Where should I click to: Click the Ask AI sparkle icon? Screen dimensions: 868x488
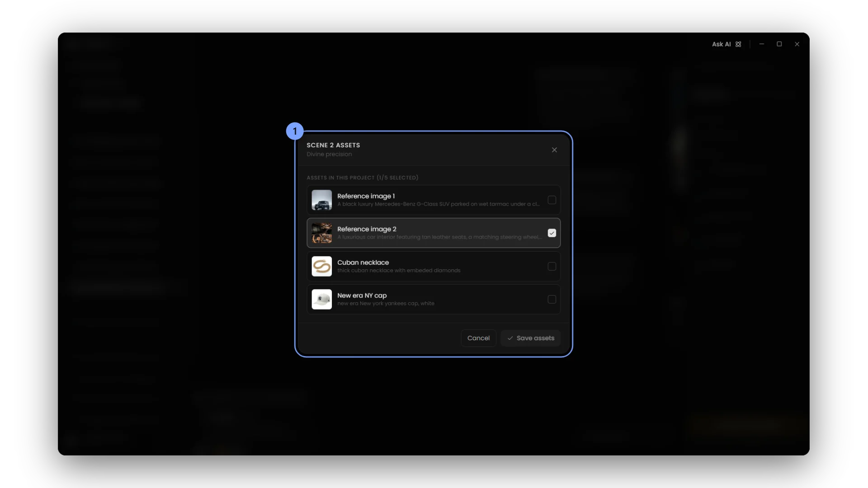click(738, 44)
